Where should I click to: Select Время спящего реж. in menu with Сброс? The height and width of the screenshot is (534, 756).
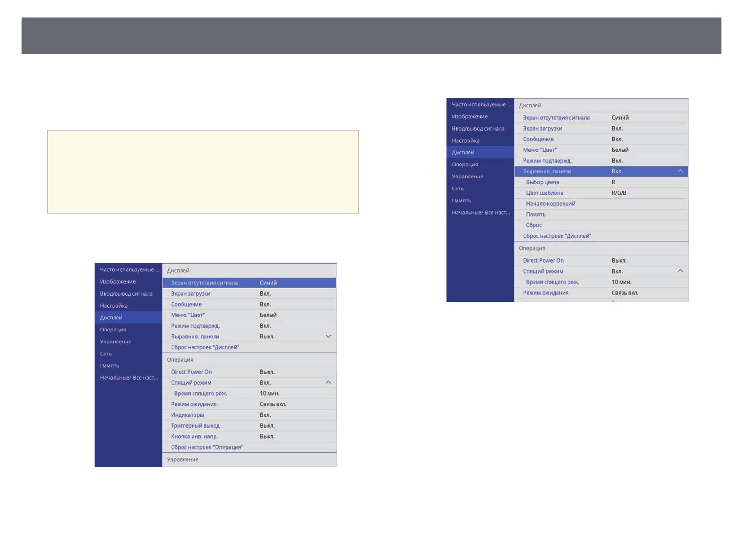click(552, 282)
